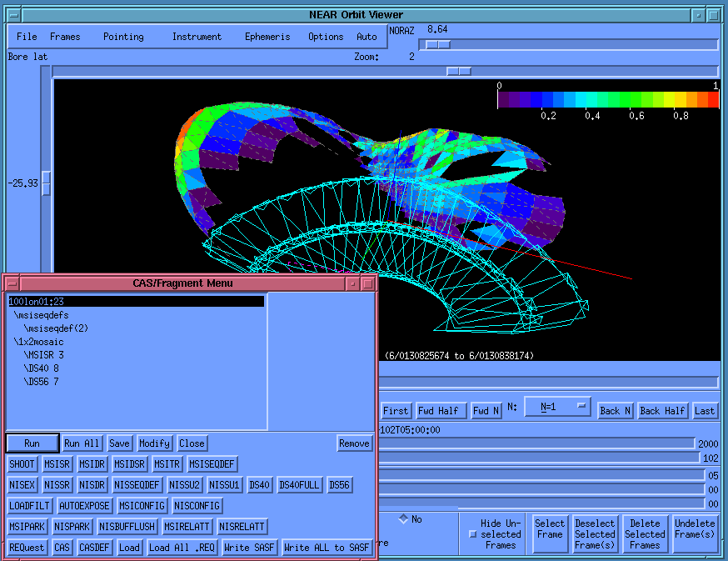Click the NISBUFFLUSH button
This screenshot has width=728, height=561.
pyautogui.click(x=127, y=527)
